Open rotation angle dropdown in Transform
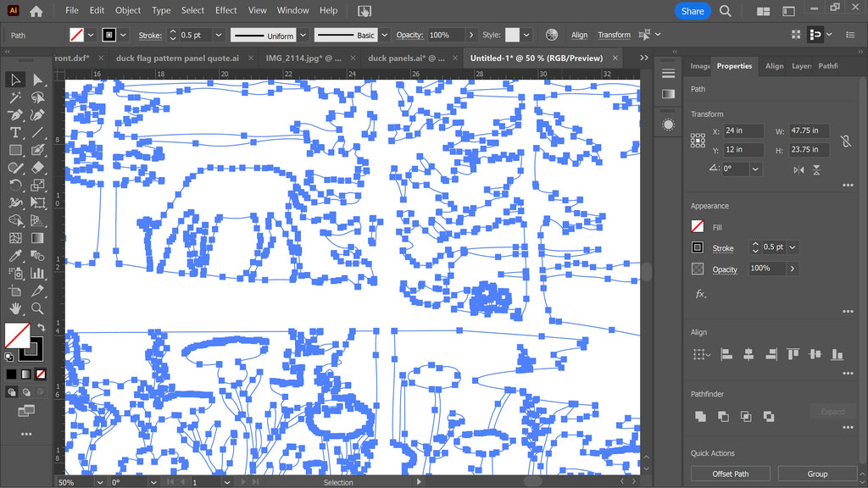Screen dimensions: 868x488 pos(755,169)
